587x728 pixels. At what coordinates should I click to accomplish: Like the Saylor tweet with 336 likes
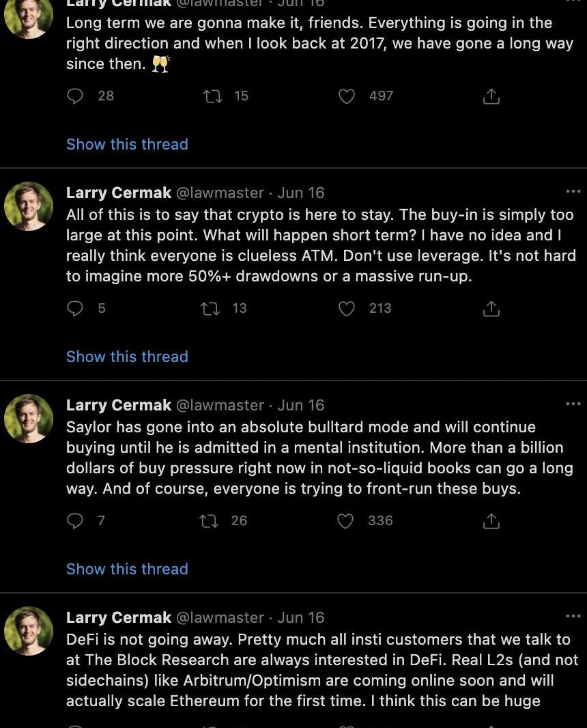pos(346,521)
